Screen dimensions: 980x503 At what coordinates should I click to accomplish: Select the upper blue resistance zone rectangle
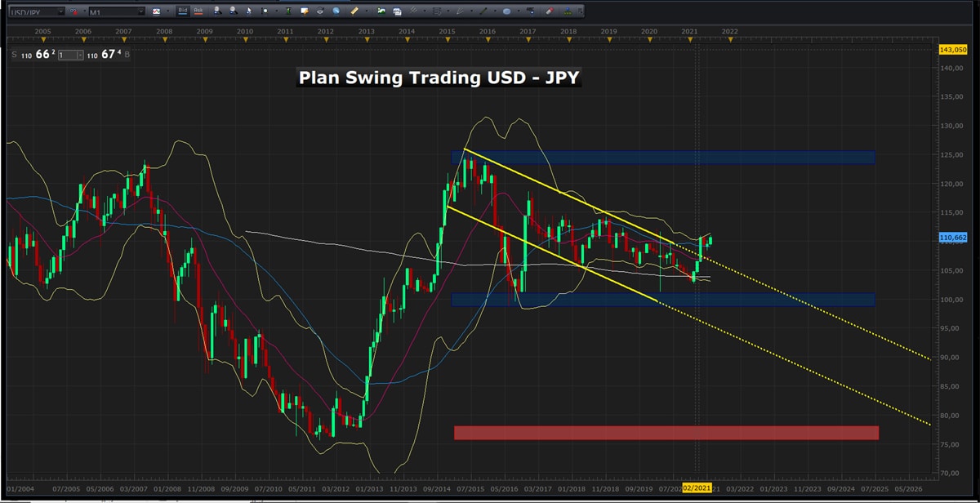663,157
